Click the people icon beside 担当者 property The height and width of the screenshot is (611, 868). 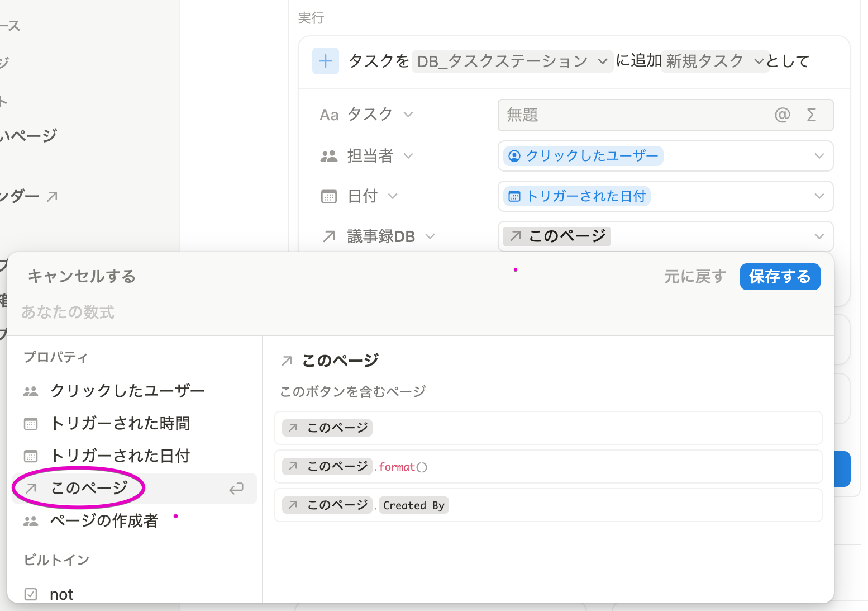pyautogui.click(x=328, y=156)
